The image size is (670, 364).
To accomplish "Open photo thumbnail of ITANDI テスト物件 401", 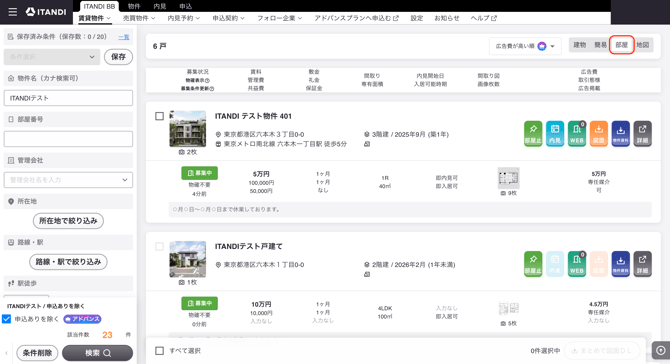I will (x=188, y=129).
